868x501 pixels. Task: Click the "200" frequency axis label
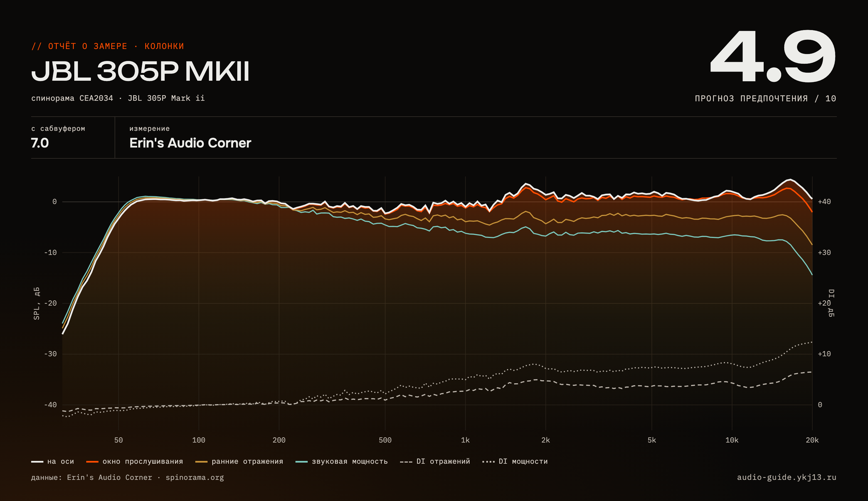click(279, 440)
